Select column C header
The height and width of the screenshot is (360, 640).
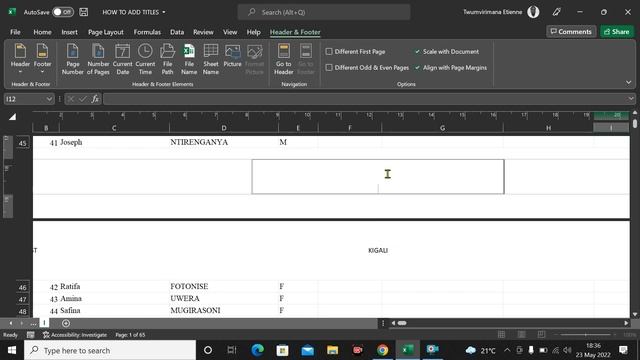[x=114, y=128]
